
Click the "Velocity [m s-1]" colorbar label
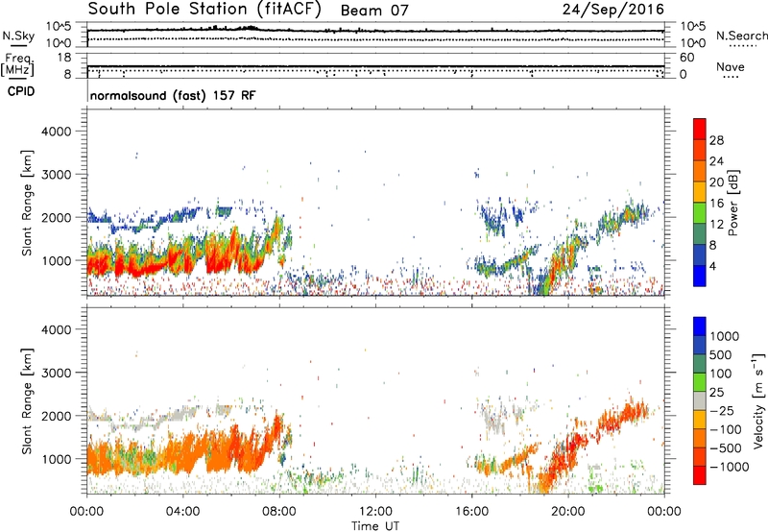pos(758,400)
